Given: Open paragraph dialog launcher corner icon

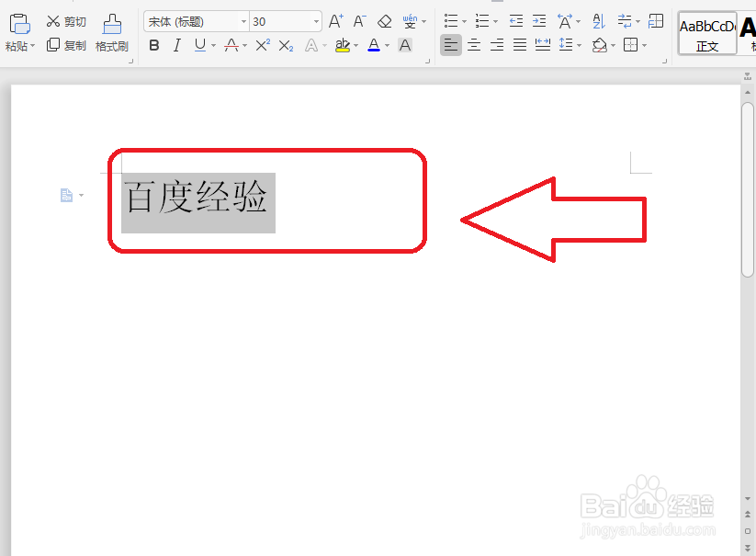Looking at the screenshot, I should pyautogui.click(x=664, y=62).
